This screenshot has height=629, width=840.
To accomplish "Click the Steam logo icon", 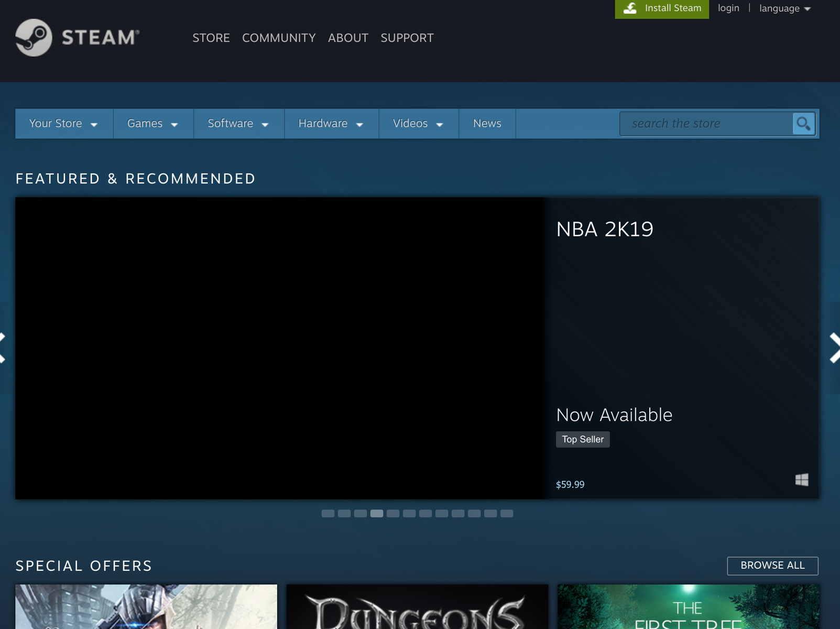I will [x=34, y=38].
